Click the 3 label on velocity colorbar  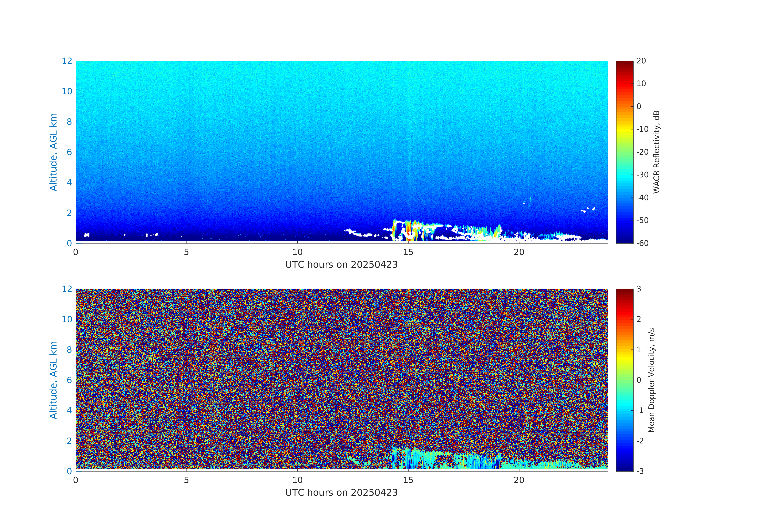[639, 289]
